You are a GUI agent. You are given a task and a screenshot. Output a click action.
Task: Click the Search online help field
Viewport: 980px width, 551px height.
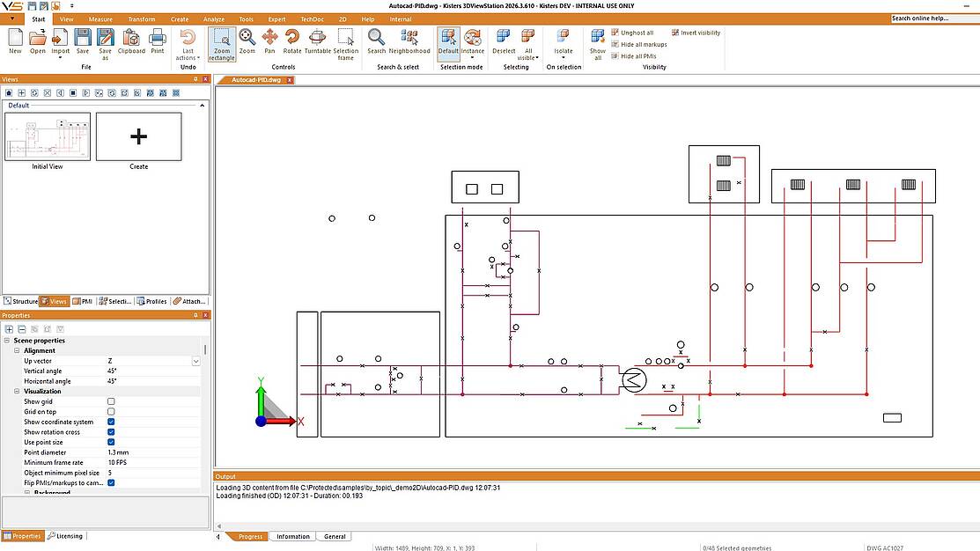point(934,18)
